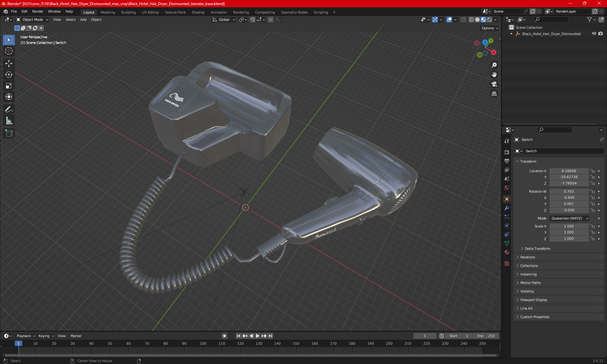Open the Tool properties tab

click(507, 141)
